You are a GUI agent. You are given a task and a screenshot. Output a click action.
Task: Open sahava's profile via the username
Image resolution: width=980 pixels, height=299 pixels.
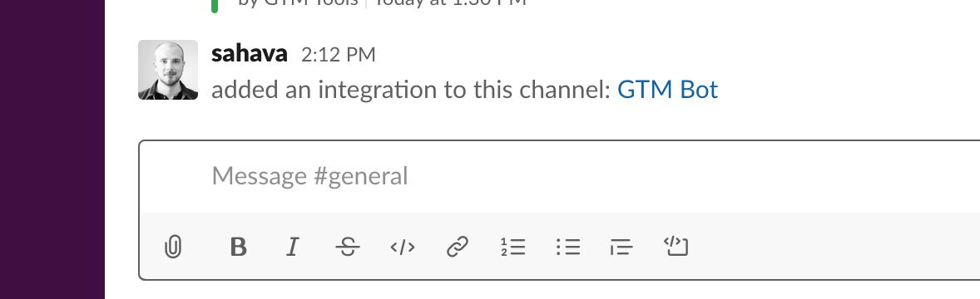pos(250,54)
